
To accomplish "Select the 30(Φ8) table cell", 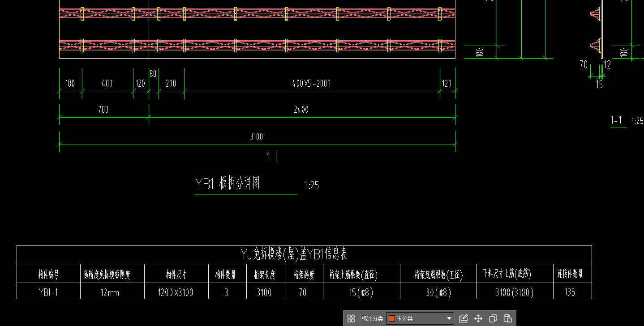I will tap(438, 292).
